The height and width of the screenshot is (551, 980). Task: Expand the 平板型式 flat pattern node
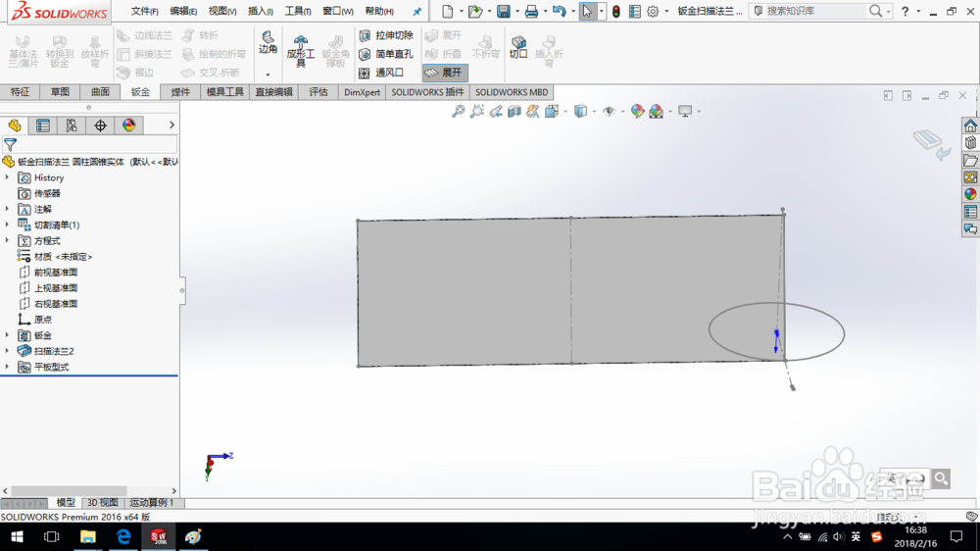[7, 367]
